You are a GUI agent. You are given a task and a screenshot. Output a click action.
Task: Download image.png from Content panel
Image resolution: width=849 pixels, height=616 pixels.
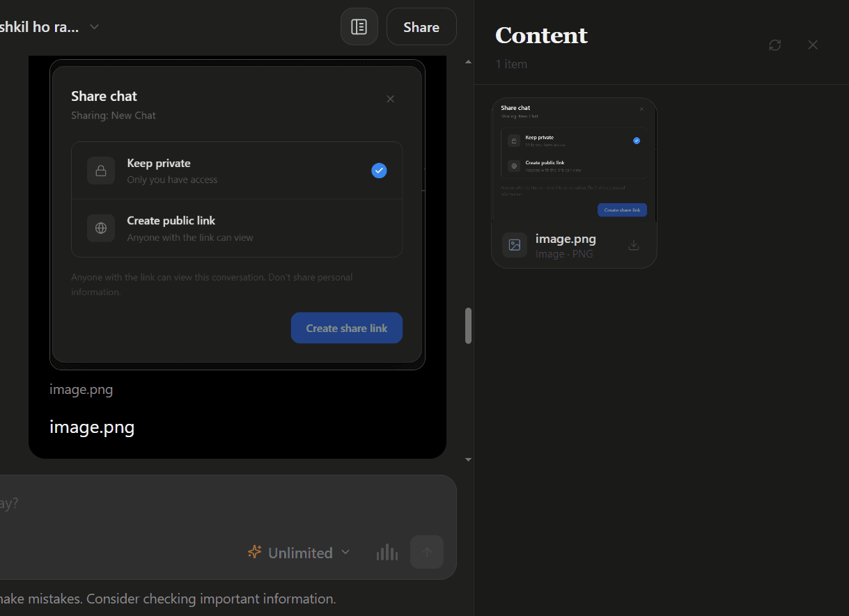(634, 245)
